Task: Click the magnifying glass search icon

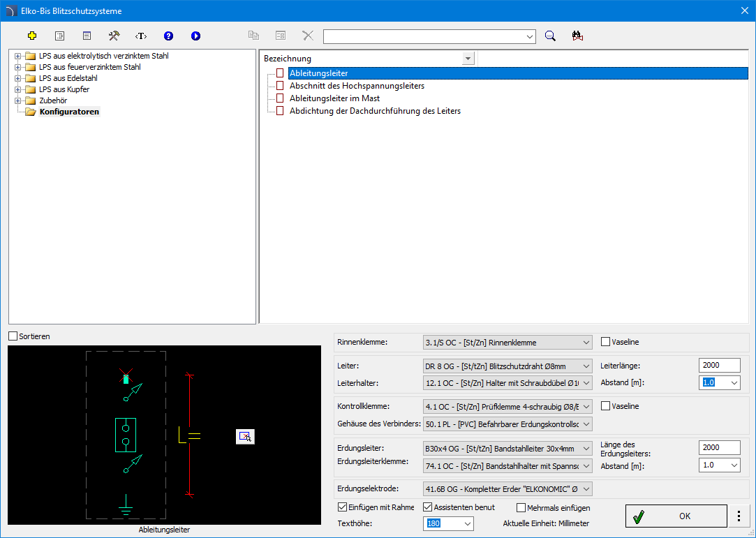Action: click(x=550, y=36)
